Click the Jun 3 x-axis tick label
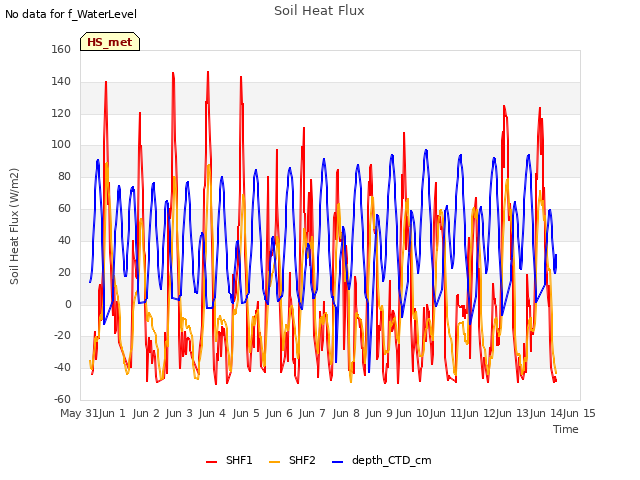640x480 pixels. [x=179, y=413]
